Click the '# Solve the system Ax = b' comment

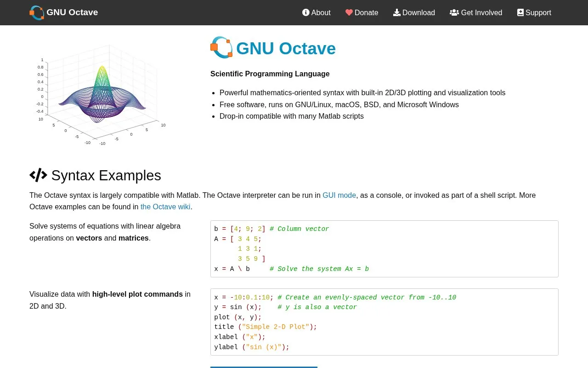pos(319,269)
